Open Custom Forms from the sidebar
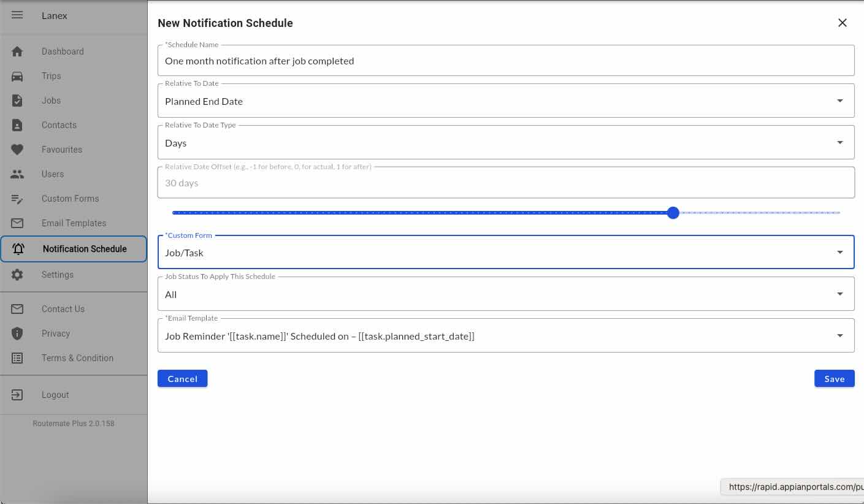 (x=70, y=199)
